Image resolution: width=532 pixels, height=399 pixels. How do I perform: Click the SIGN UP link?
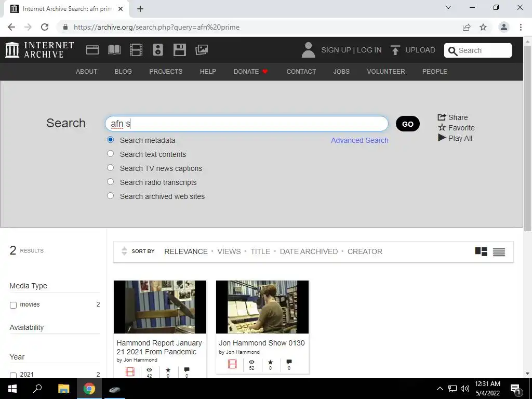[336, 50]
